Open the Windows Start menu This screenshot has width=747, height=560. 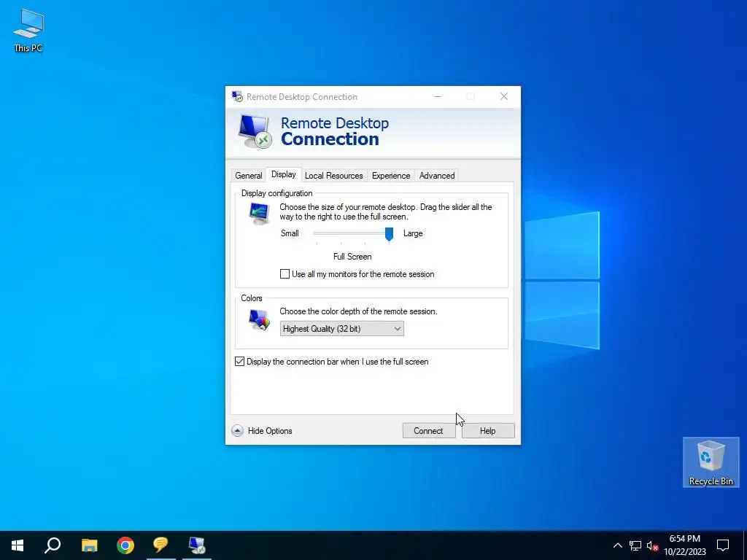click(x=18, y=545)
